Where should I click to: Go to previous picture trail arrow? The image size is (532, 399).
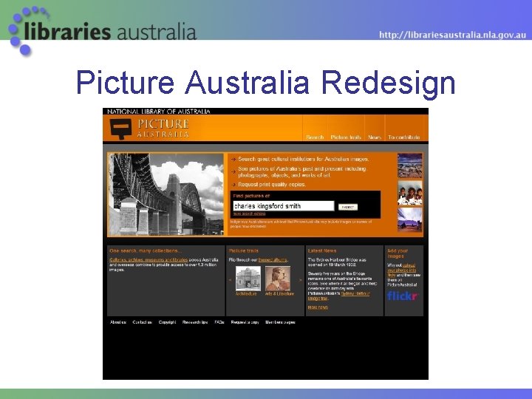(x=231, y=280)
